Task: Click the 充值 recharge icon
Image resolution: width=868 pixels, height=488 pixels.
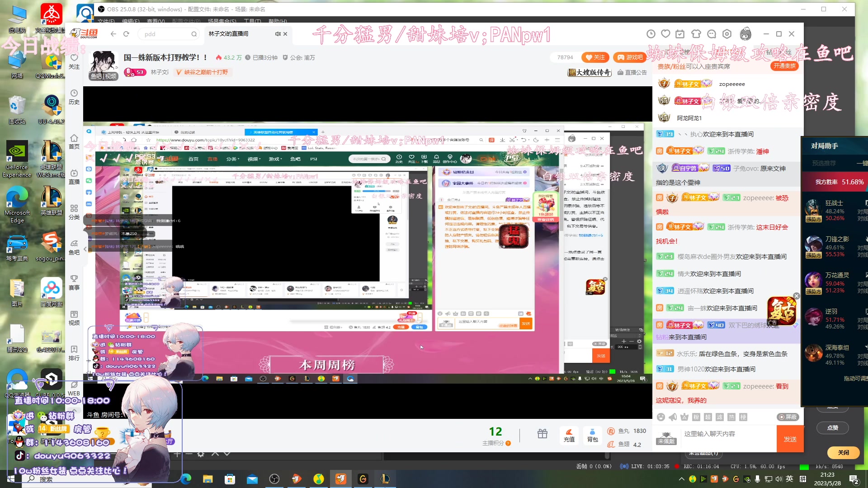Action: (569, 435)
